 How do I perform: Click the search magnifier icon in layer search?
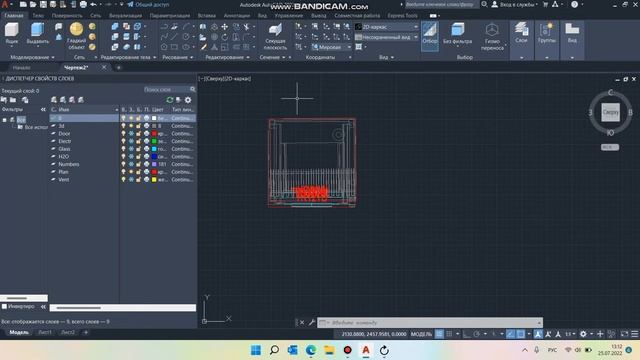(193, 89)
